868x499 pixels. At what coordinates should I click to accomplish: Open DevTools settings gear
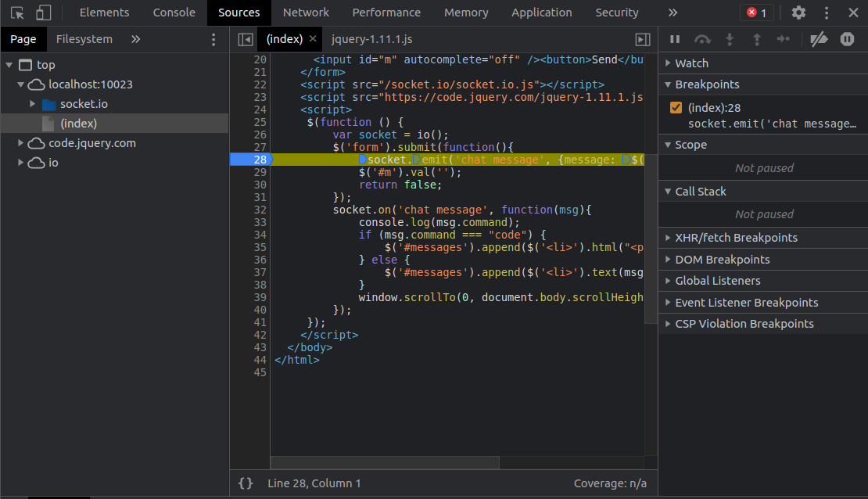(x=798, y=13)
